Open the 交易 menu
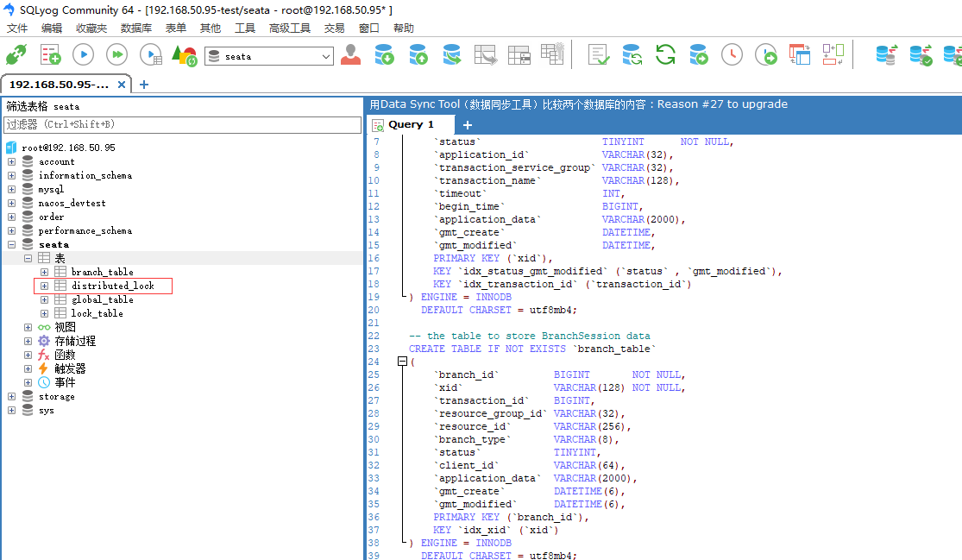 click(x=335, y=28)
